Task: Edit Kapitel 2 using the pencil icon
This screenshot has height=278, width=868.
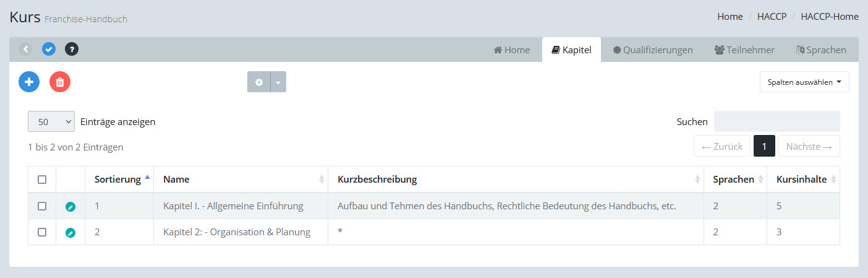Action: click(70, 232)
